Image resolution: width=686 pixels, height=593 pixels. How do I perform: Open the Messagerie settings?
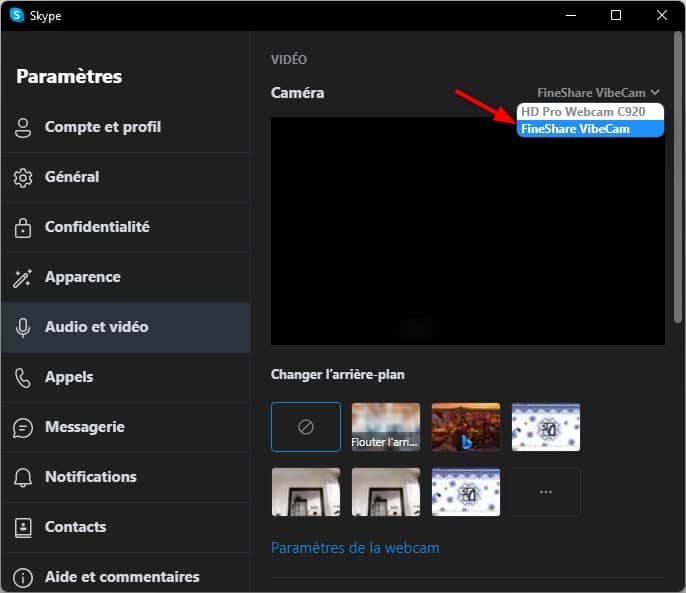(x=126, y=427)
